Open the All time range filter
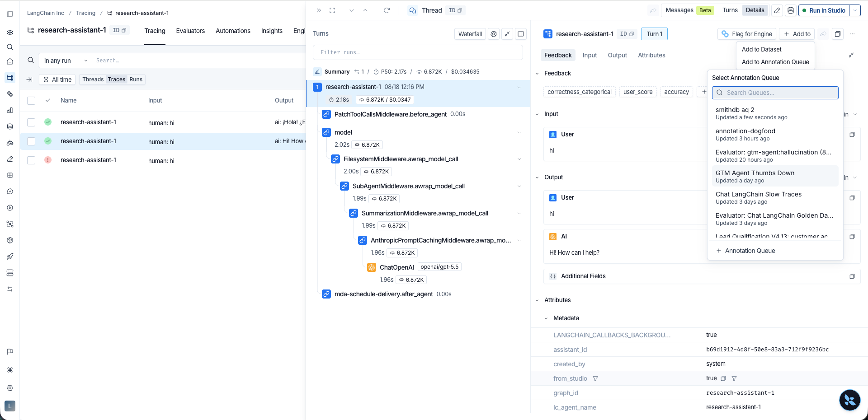 pyautogui.click(x=57, y=79)
